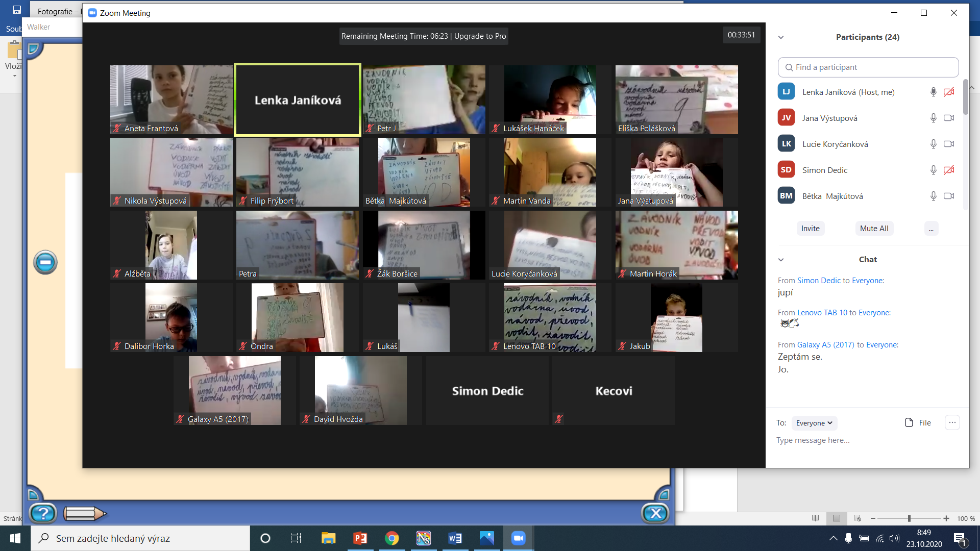The image size is (980, 551).
Task: Select Aneta Frantová's video tile
Action: [171, 99]
